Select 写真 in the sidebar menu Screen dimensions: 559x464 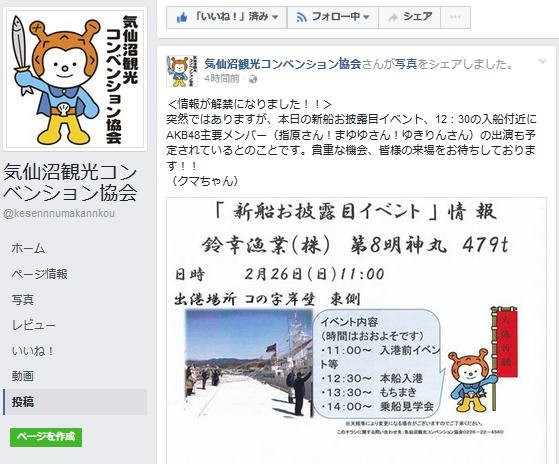coord(22,299)
